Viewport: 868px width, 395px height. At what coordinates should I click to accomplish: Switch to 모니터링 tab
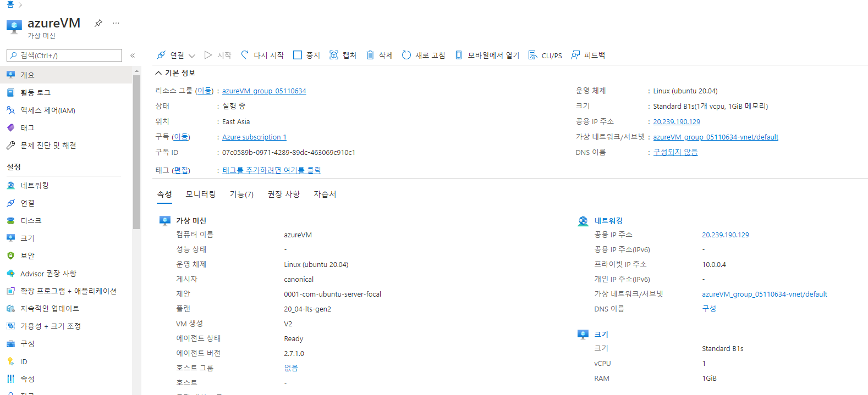pyautogui.click(x=201, y=194)
